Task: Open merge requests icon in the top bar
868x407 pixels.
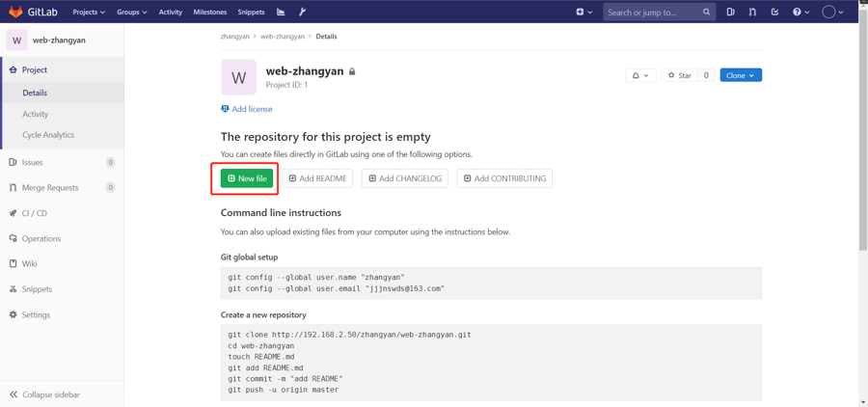Action: pyautogui.click(x=752, y=13)
